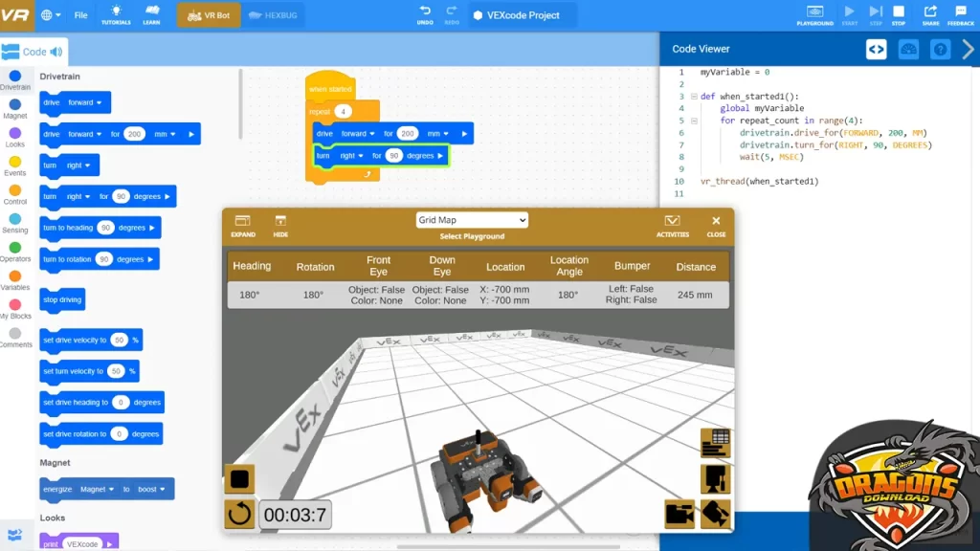Click the Share icon
980x551 pixels.
point(930,13)
